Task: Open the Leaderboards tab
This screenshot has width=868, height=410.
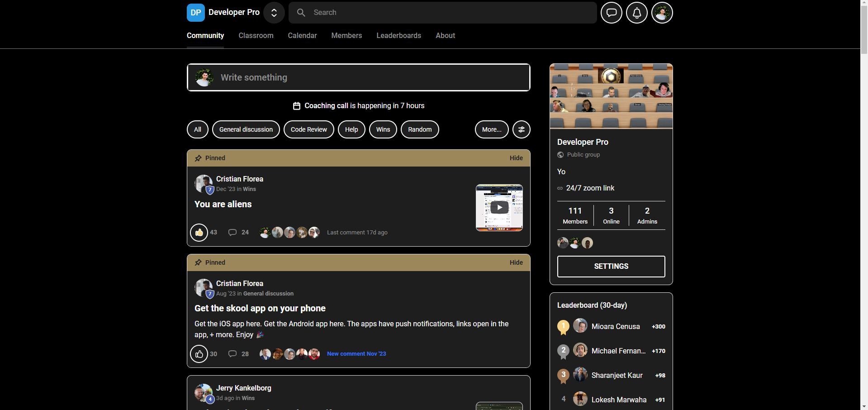Action: [x=398, y=36]
